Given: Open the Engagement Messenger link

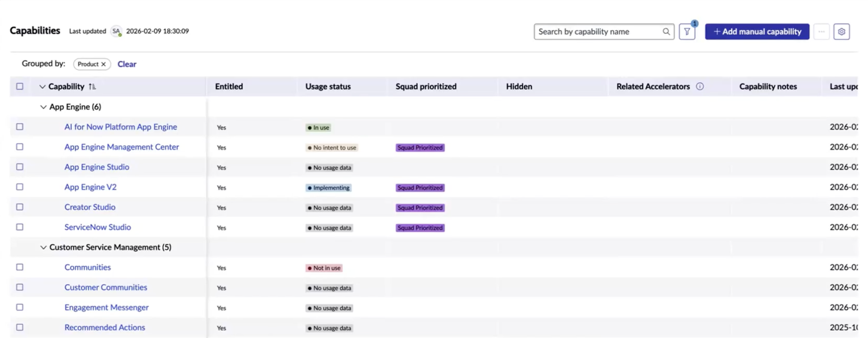Looking at the screenshot, I should pyautogui.click(x=106, y=307).
